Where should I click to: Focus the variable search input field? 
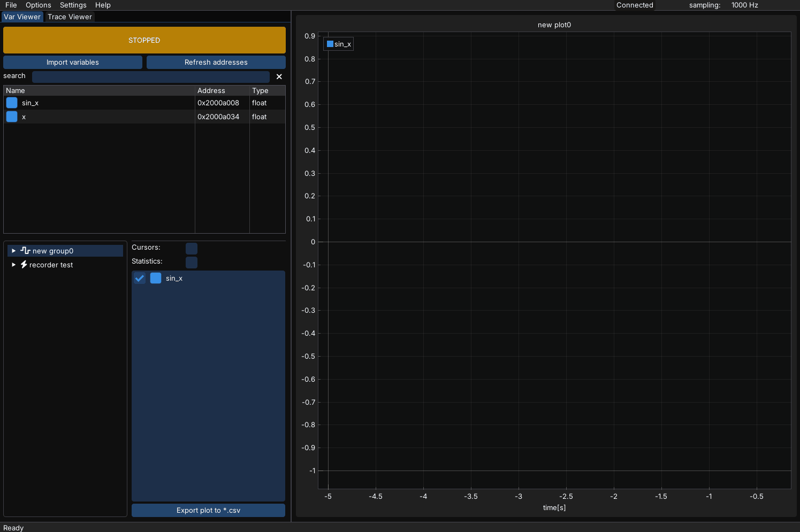tap(150, 76)
